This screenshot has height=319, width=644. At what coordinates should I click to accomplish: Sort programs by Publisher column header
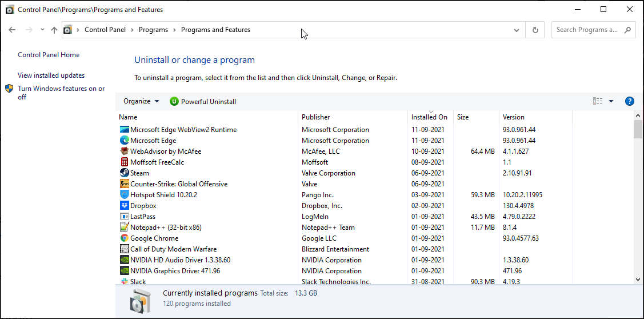tap(316, 117)
